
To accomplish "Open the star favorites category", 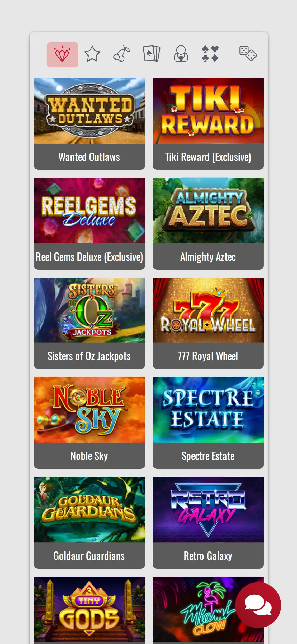I will point(92,54).
